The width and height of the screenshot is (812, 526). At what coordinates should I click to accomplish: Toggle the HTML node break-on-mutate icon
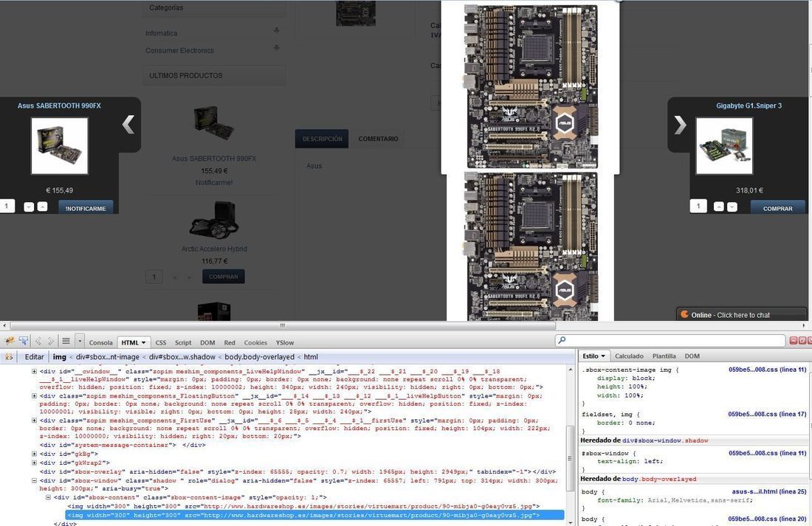click(10, 357)
